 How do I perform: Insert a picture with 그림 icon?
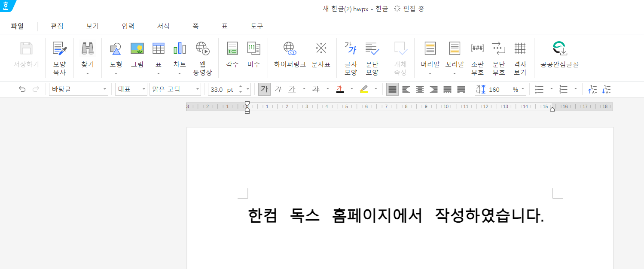(137, 54)
